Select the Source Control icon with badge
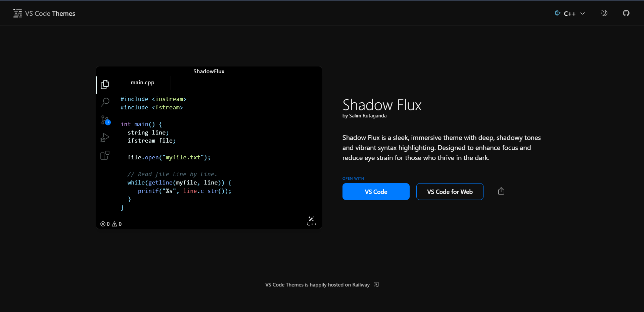The height and width of the screenshot is (312, 644). coord(105,120)
